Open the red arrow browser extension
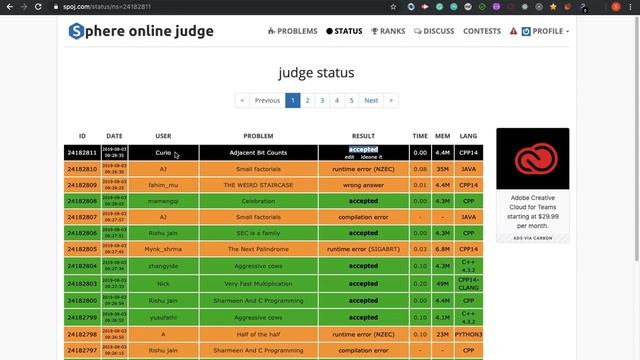 point(425,7)
